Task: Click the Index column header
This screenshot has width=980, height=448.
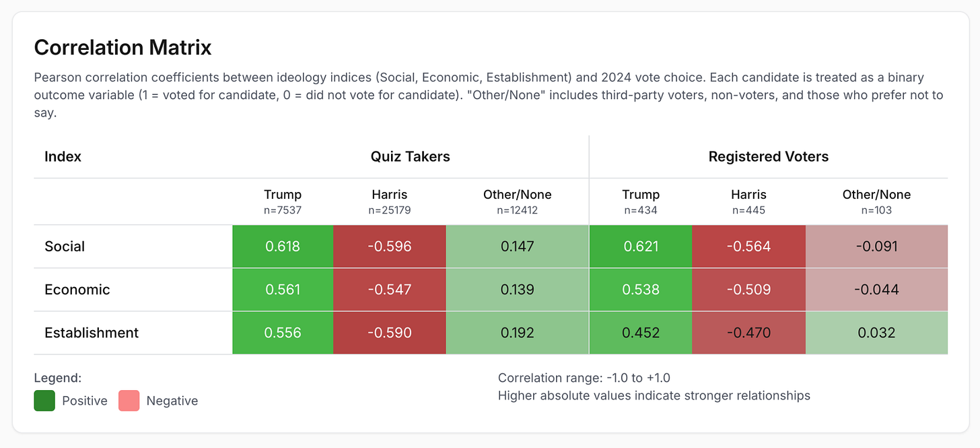Action: [x=63, y=157]
